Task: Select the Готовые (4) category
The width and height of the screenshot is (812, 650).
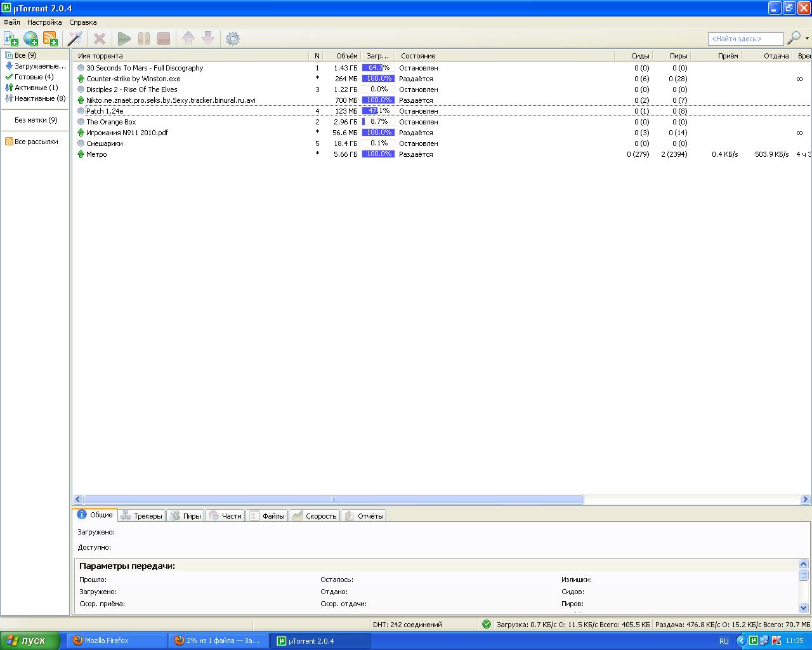Action: coord(34,77)
